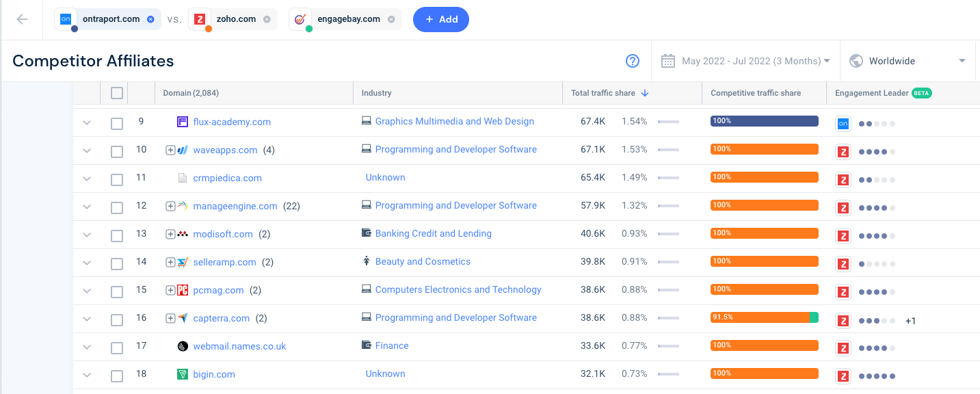980x394 pixels.
Task: Click the globe icon beside Worldwide
Action: (856, 61)
